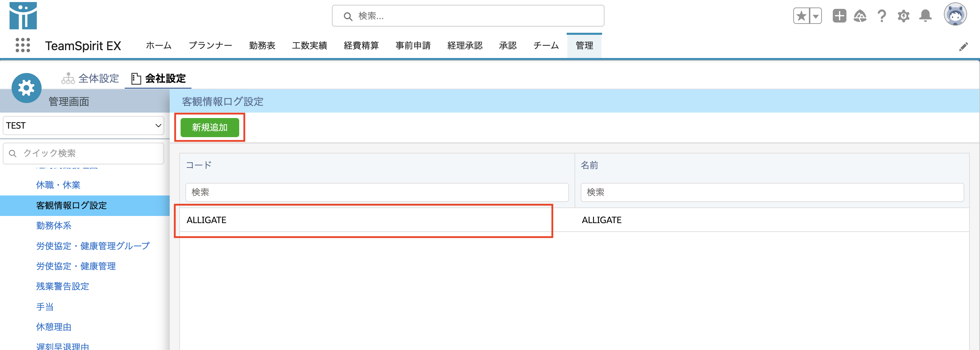
Task: Open 労使協定・健康管理グループ link
Action: [93, 246]
